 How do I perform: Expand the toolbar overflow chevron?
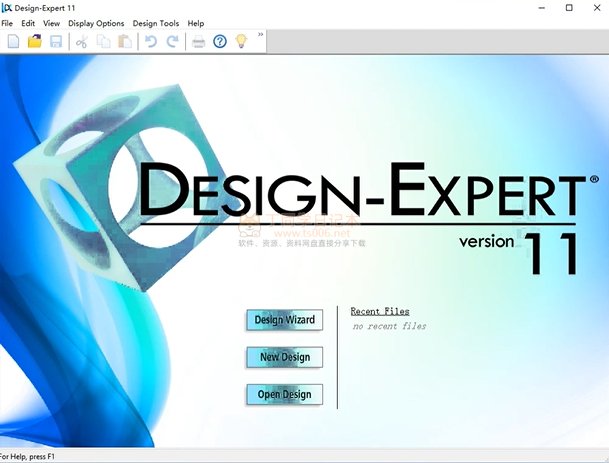coord(261,35)
